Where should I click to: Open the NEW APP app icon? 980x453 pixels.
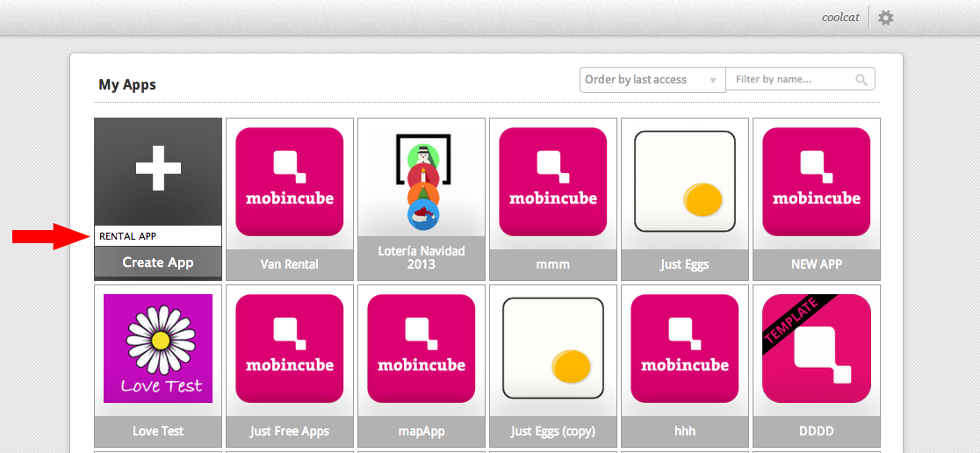817,182
